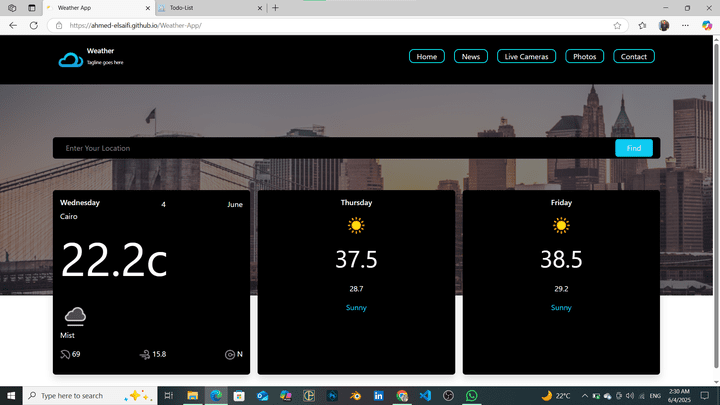This screenshot has width=720, height=405.
Task: Open the workspaces icon in title bar
Action: click(x=12, y=8)
